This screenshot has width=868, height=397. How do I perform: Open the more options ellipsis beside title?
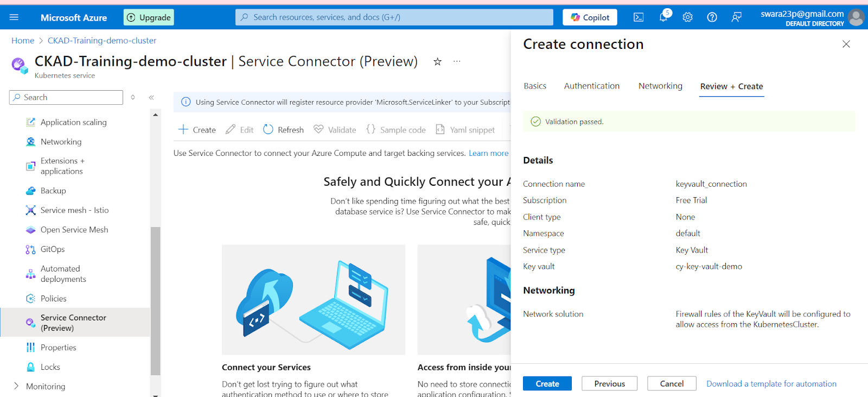tap(457, 61)
